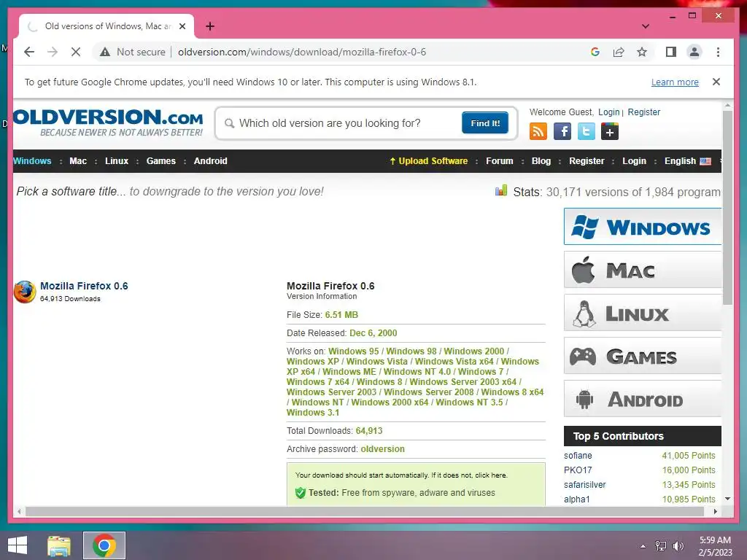This screenshot has width=747, height=560.
Task: Go back to the previous page
Action: tap(29, 52)
